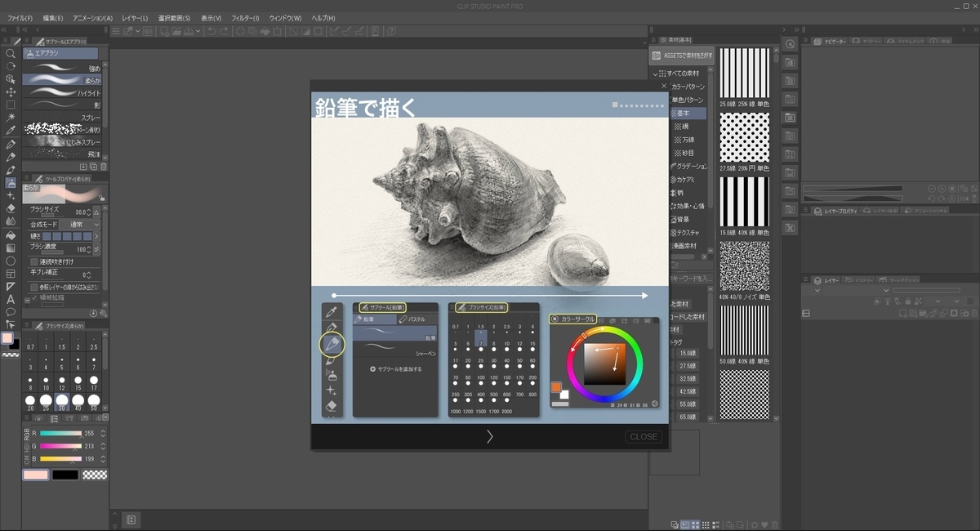
Task: Select the Eraser tool in left toolbar
Action: pyautogui.click(x=11, y=208)
